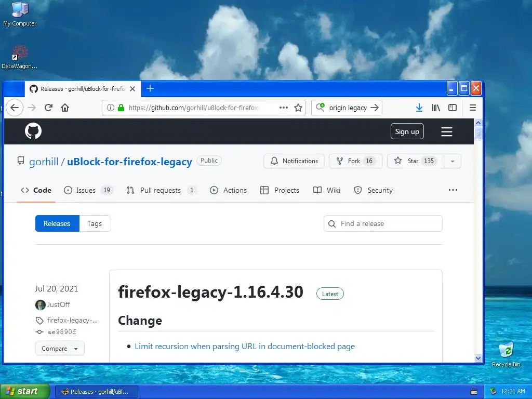Click the 12:31 AM taskbar clock
532x399 pixels.
coord(513,392)
